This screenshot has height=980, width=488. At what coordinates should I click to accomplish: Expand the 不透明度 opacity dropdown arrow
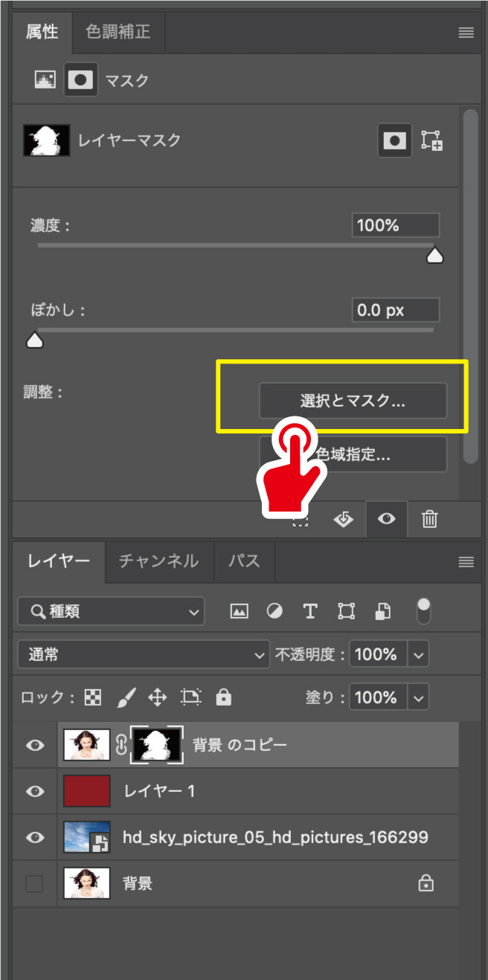click(418, 655)
